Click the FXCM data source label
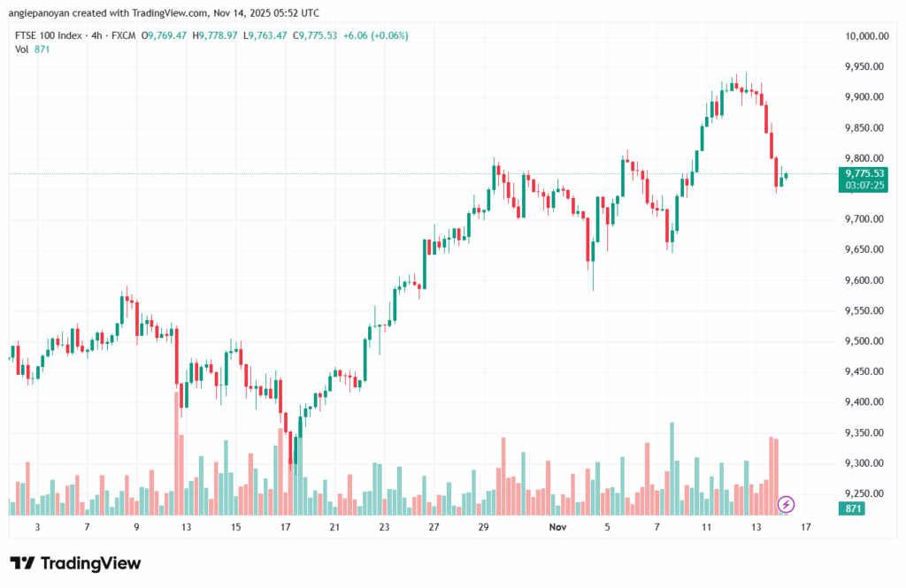This screenshot has width=906, height=588. pos(124,35)
